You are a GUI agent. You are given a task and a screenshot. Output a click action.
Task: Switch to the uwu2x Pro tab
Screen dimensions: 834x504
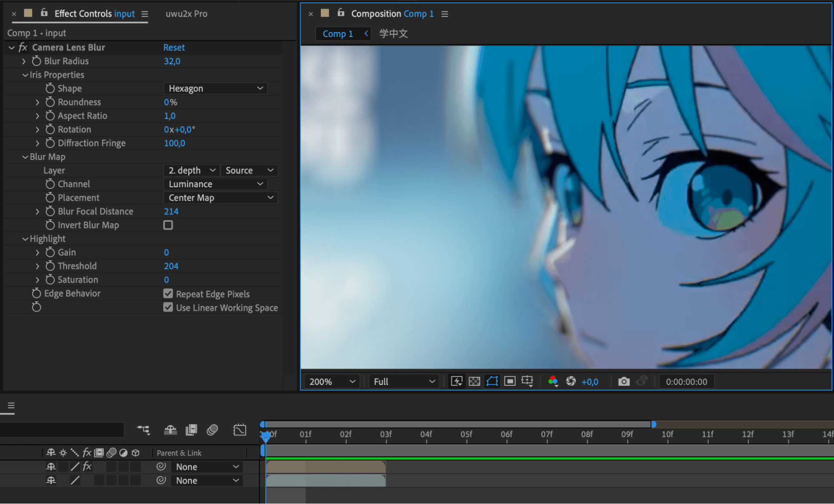click(x=186, y=14)
